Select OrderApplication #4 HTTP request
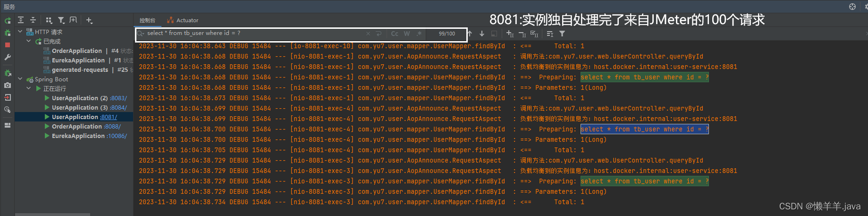 87,51
